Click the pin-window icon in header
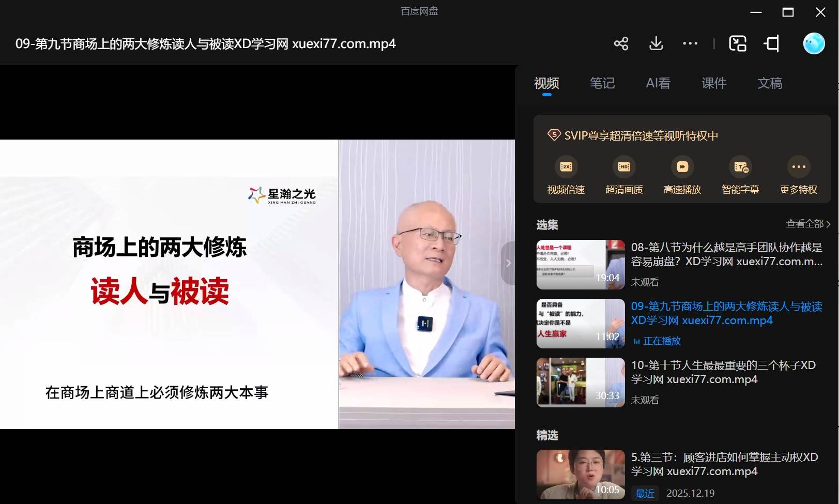839x504 pixels. [x=772, y=43]
